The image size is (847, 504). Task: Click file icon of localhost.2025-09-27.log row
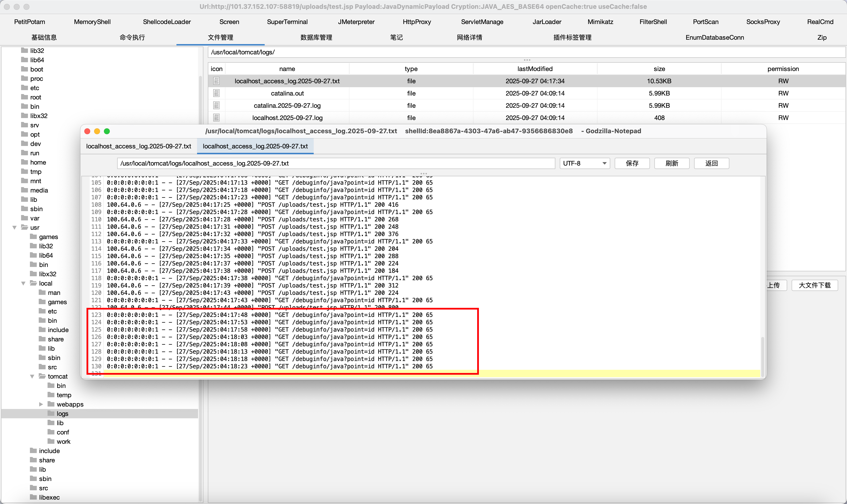click(x=216, y=118)
